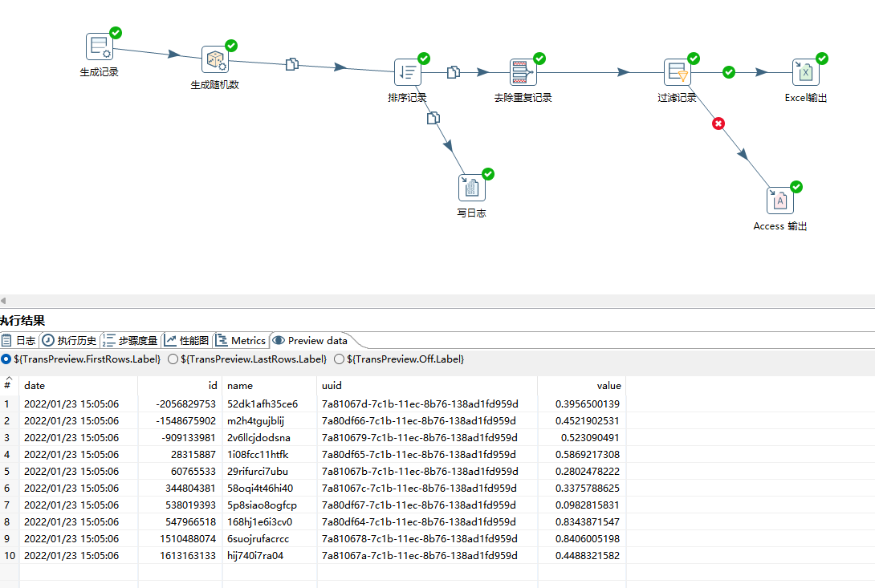Select name cell 5p8siao8ogfcp
This screenshot has width=875, height=588.
(x=270, y=505)
